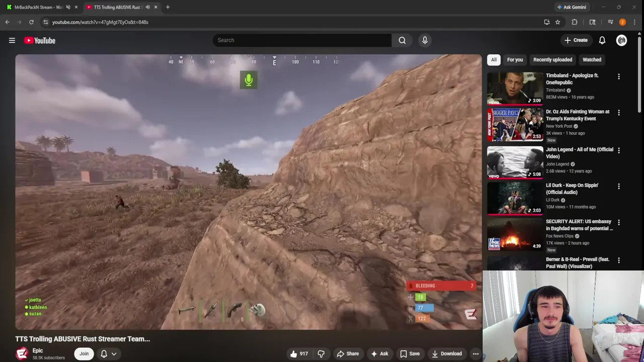Image resolution: width=644 pixels, height=362 pixels.
Task: Open the YouTube guide hamburger menu
Action: [12, 40]
